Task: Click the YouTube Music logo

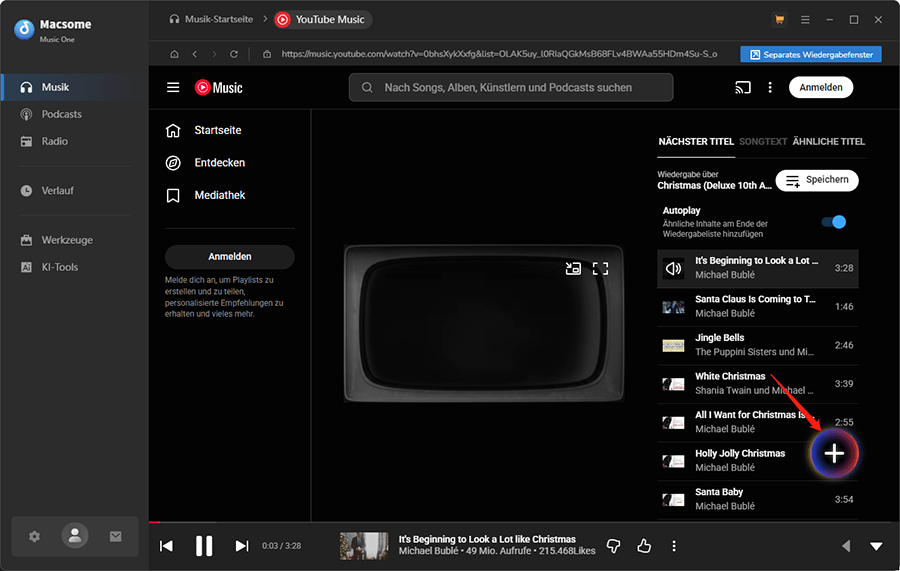Action: (x=219, y=87)
